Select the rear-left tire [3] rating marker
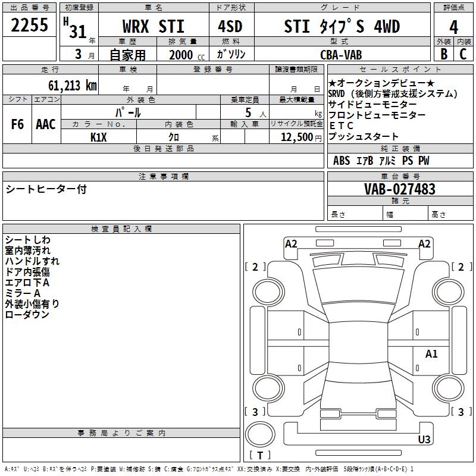This screenshot has width=476, height=476. point(255,412)
